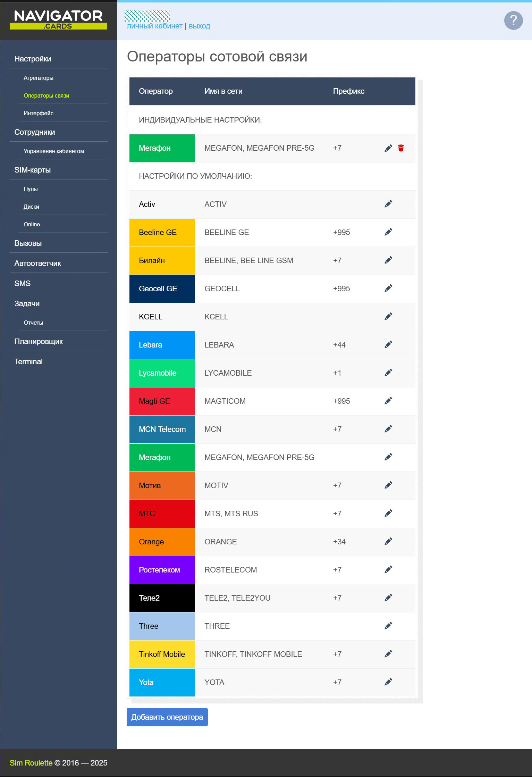
Task: Open edit for MCN Telecom operator
Action: tap(388, 429)
